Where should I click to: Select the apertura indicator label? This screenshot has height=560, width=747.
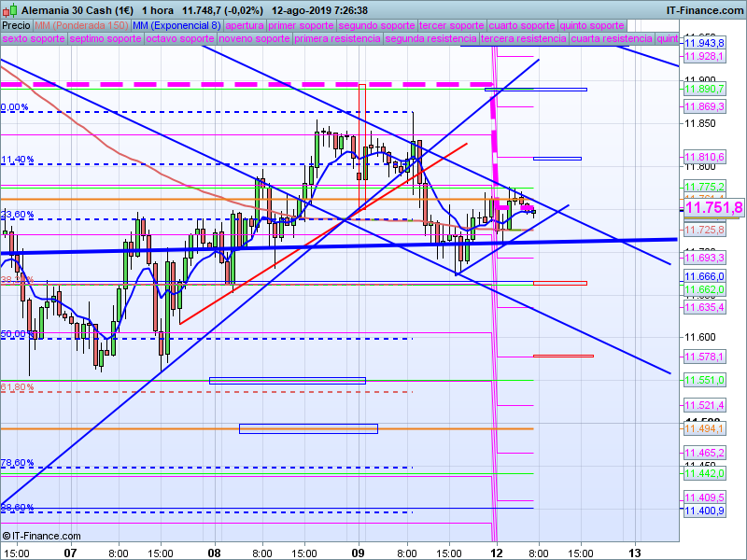pos(245,25)
